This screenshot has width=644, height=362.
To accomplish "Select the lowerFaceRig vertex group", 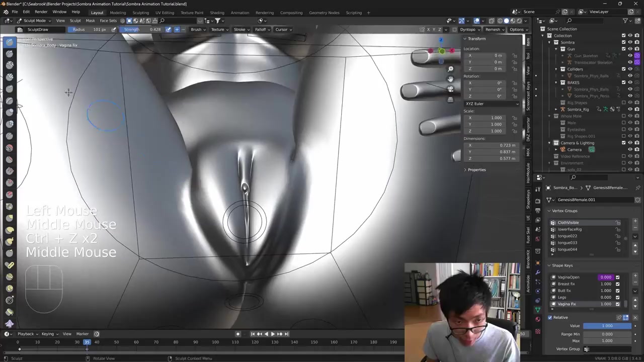I will [570, 229].
